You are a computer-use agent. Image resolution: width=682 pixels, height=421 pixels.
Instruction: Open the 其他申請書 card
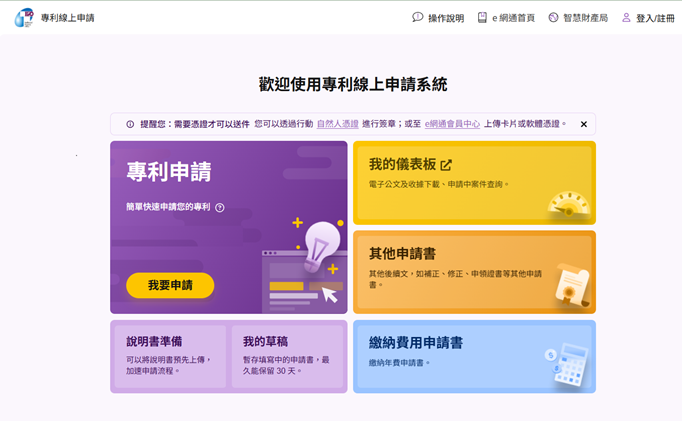(x=474, y=270)
